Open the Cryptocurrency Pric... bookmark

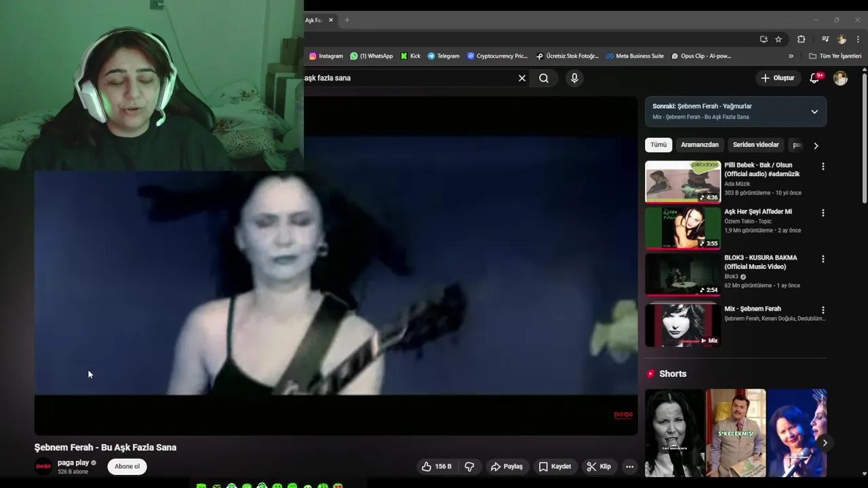pos(497,56)
